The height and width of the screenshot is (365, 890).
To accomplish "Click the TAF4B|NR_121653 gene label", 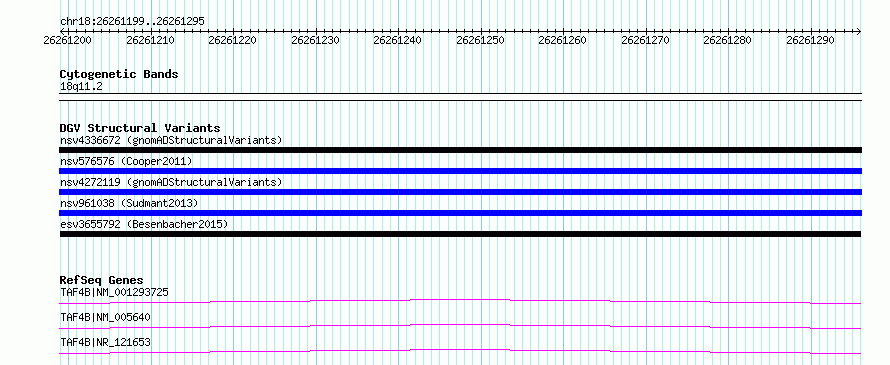I will (105, 342).
